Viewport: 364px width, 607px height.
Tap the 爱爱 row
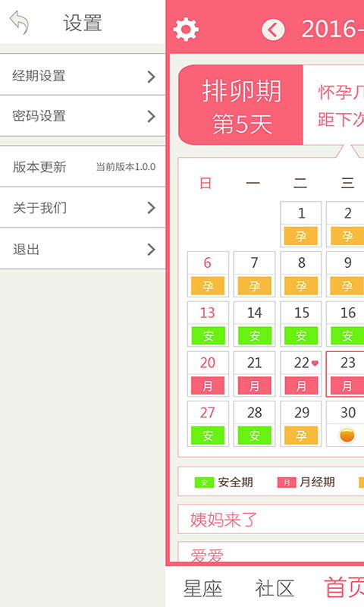click(x=271, y=552)
